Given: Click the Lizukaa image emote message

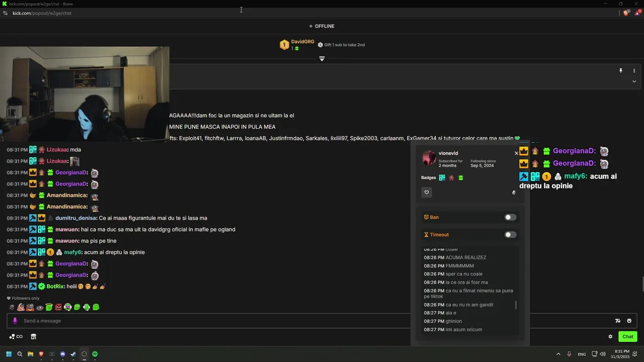Looking at the screenshot, I should pyautogui.click(x=74, y=161).
